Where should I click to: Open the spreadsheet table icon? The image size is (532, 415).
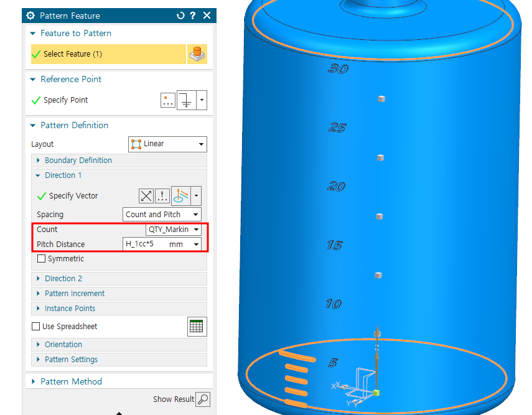tap(197, 327)
